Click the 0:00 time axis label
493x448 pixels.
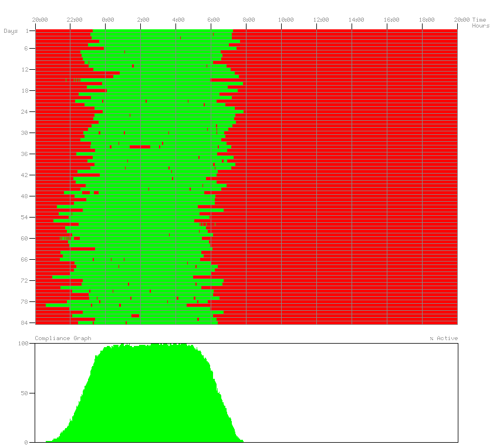click(x=108, y=20)
